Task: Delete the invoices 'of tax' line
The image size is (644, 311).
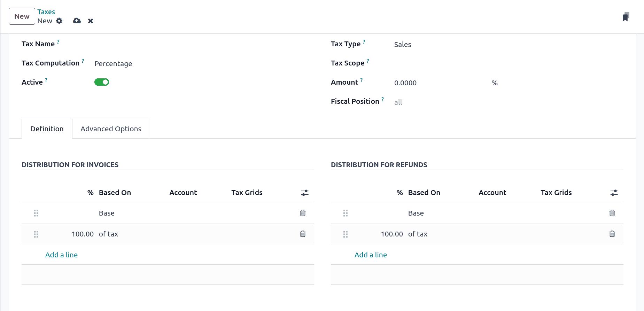Action: pos(303,234)
